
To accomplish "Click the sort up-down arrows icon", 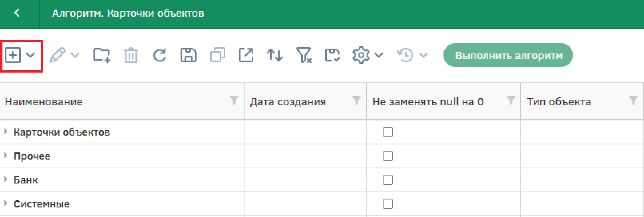I will click(275, 55).
